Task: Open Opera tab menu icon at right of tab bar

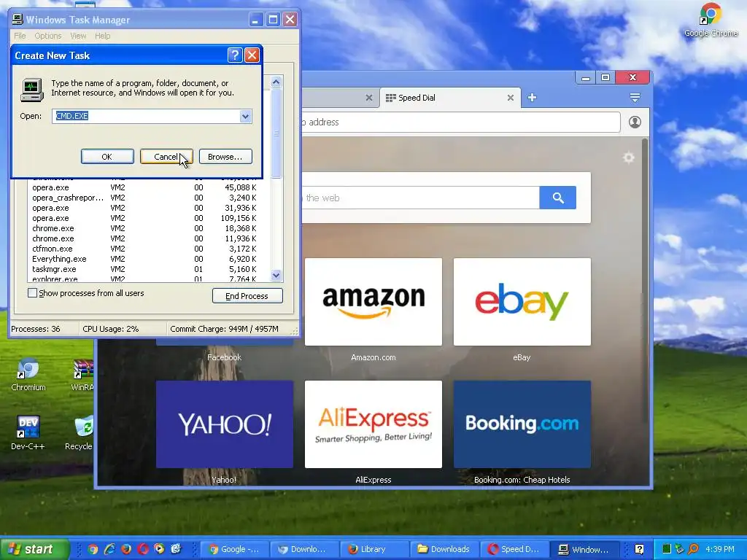Action: (635, 98)
